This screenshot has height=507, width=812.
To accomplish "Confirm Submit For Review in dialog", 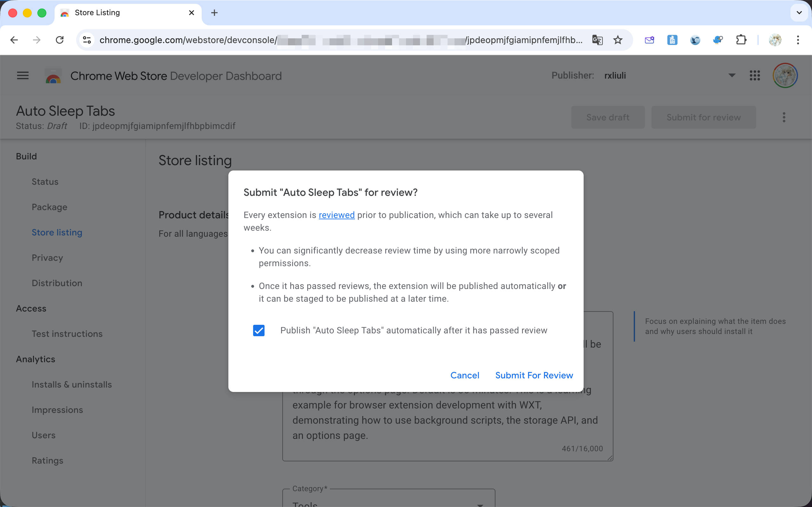I will pos(534,375).
